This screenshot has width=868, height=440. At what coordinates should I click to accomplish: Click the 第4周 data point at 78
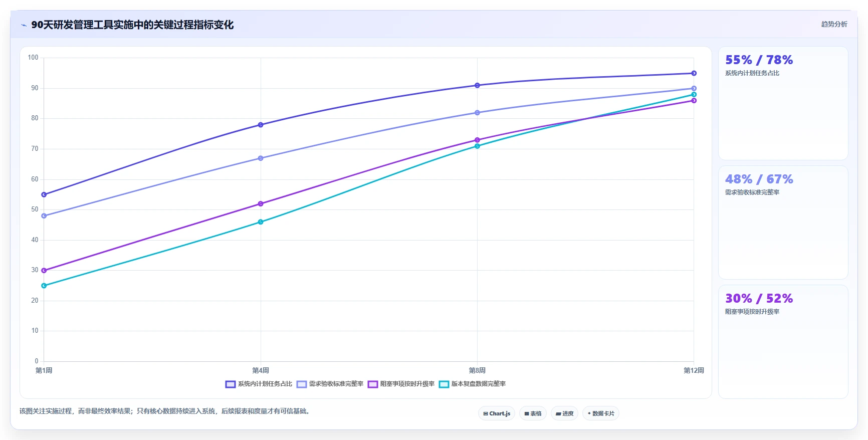[x=261, y=125]
